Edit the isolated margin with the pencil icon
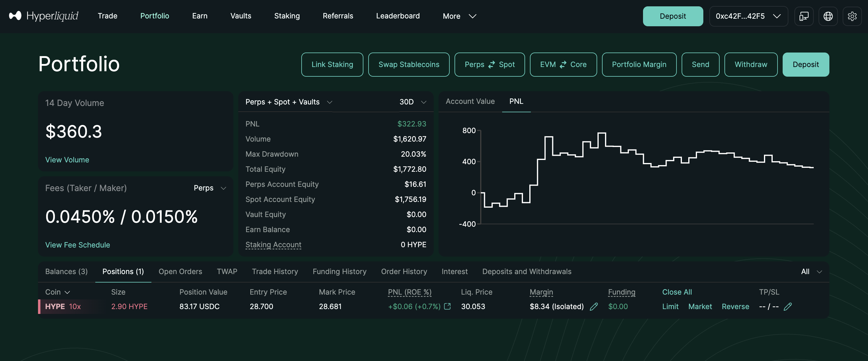The height and width of the screenshot is (361, 868). (594, 306)
